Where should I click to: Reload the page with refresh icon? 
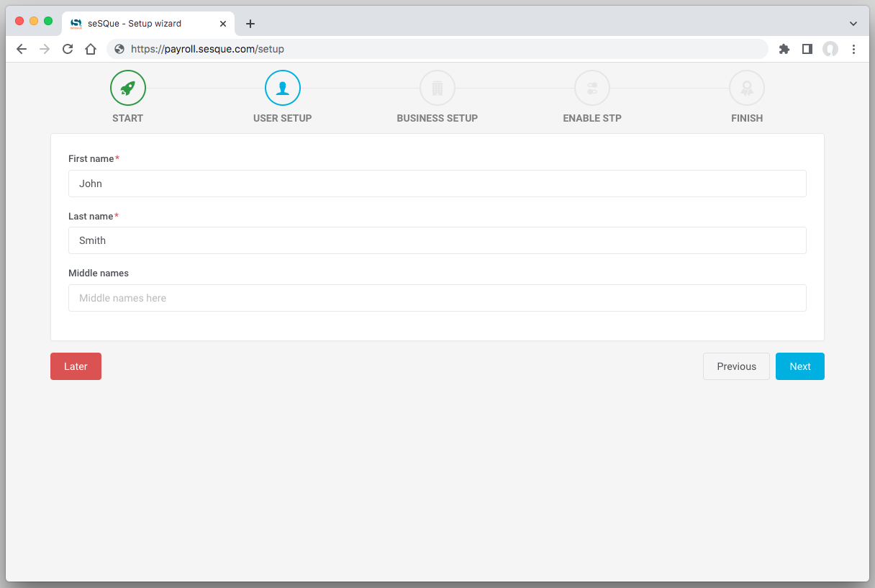pyautogui.click(x=68, y=49)
